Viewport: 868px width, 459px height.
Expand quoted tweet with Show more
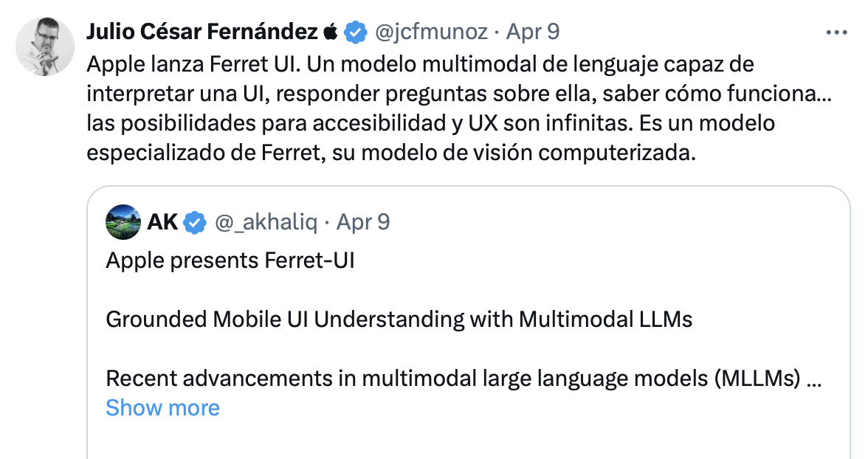pyautogui.click(x=162, y=408)
